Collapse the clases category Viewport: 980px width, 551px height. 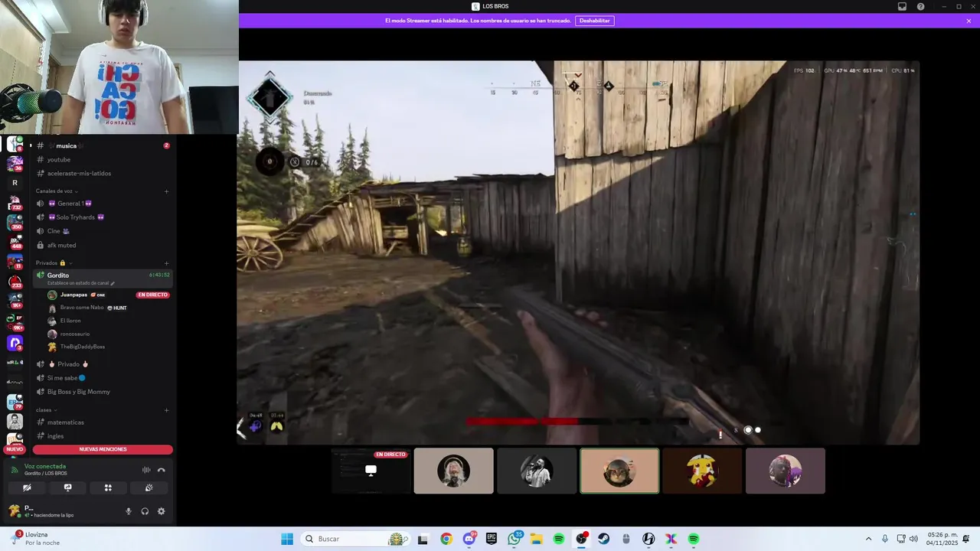pos(46,410)
